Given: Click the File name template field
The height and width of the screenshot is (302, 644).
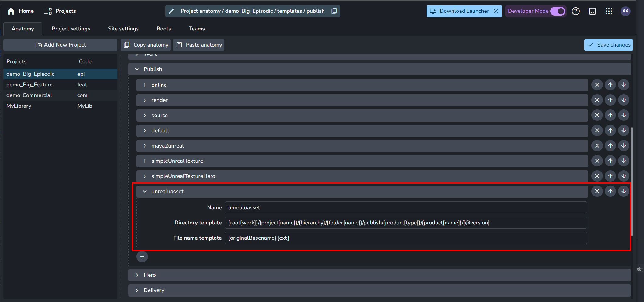Looking at the screenshot, I should click(x=406, y=238).
